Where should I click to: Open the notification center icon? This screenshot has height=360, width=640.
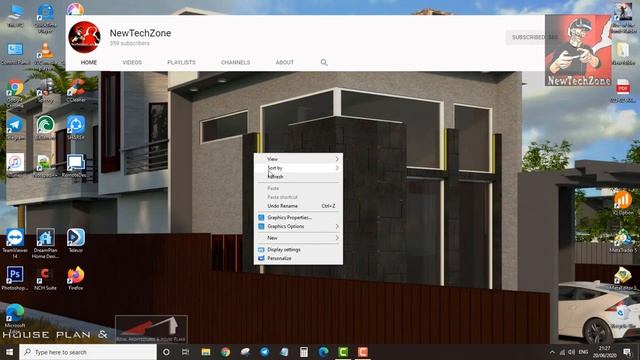627,352
